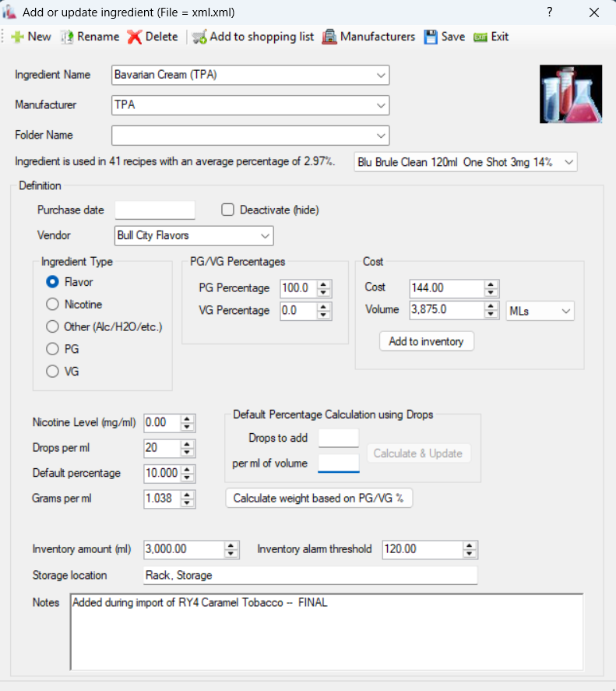Screen dimensions: 616x691
Task: Decrease the Inventory alarm threshold value
Action: coord(470,554)
